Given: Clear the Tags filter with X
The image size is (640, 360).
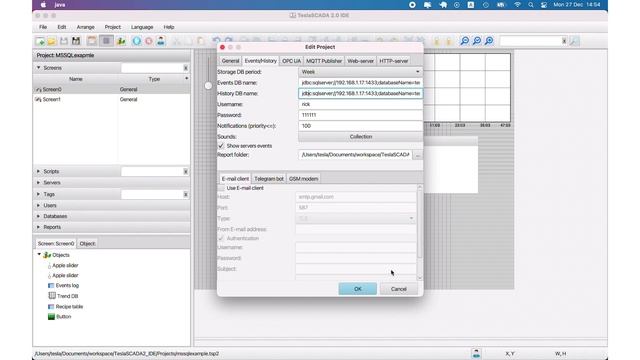Looking at the screenshot, I should pyautogui.click(x=185, y=195).
